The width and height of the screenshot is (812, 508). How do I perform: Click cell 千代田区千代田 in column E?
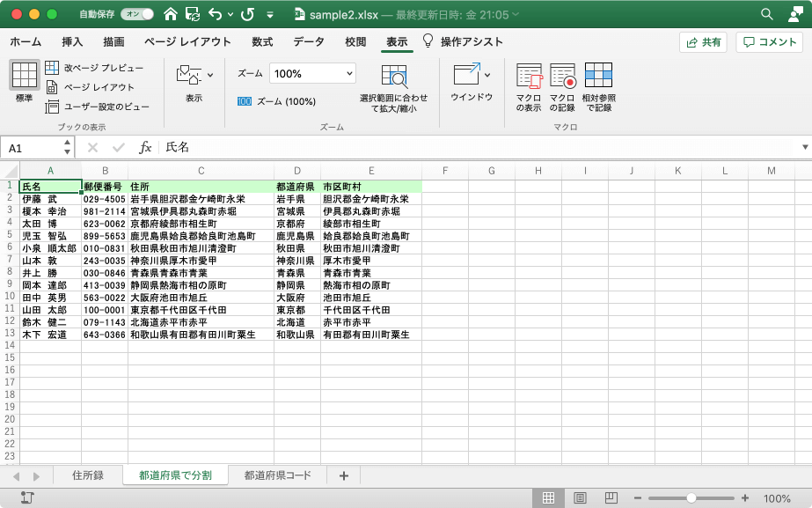371,310
